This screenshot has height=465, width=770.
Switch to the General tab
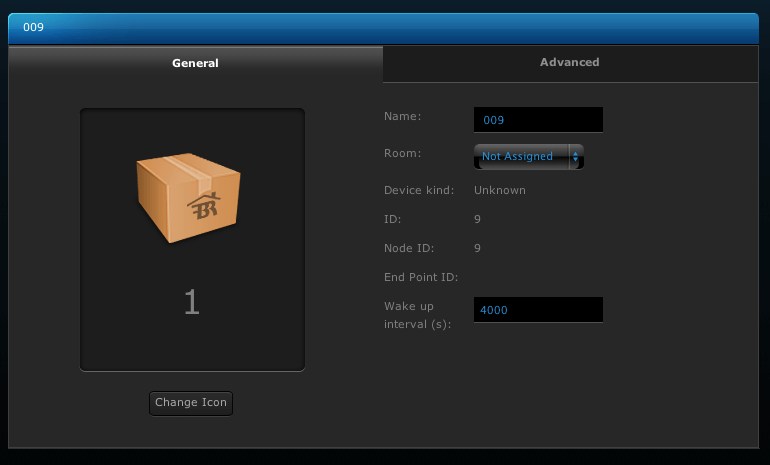pos(195,63)
